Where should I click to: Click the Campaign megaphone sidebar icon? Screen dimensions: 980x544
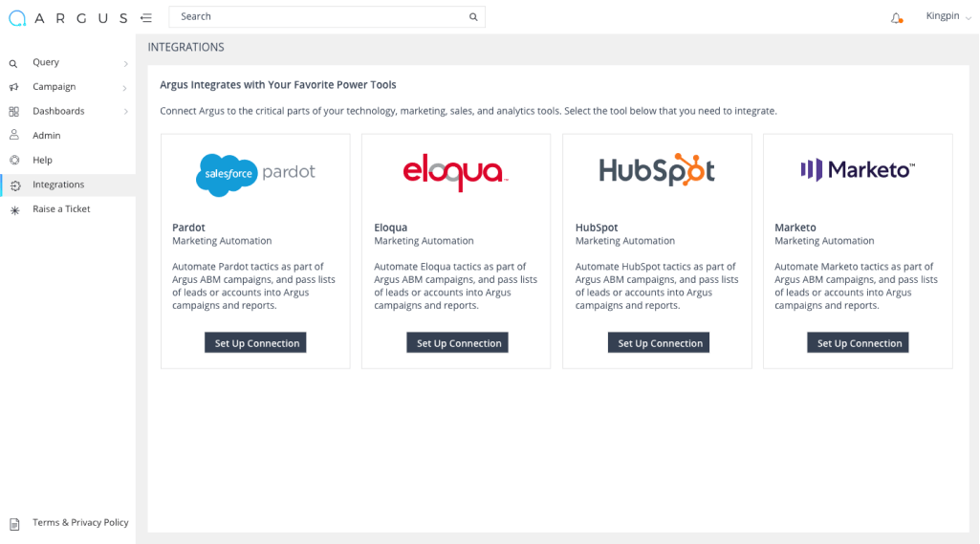13,87
